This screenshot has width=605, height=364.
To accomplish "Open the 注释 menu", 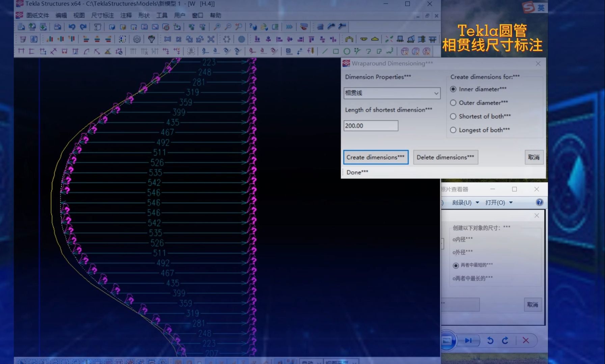I will point(126,16).
